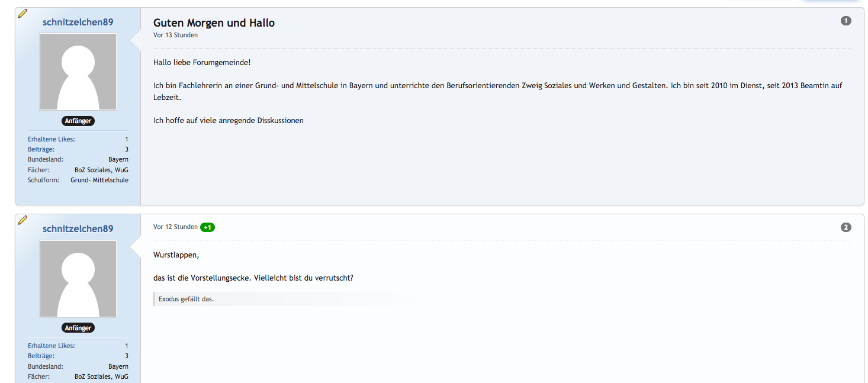
Task: Click the 'Vor 13 Stunden' timestamp
Action: click(175, 35)
